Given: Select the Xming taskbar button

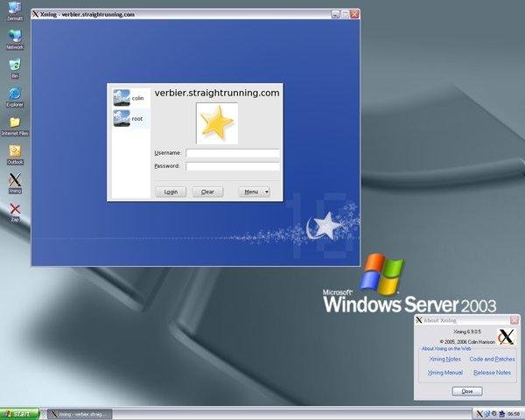Looking at the screenshot, I should (80, 414).
